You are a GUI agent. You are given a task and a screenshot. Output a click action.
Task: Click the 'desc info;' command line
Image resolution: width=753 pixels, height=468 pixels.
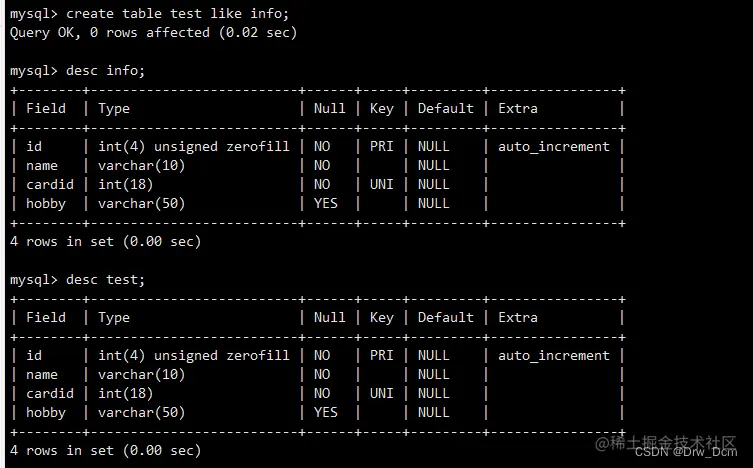point(105,70)
